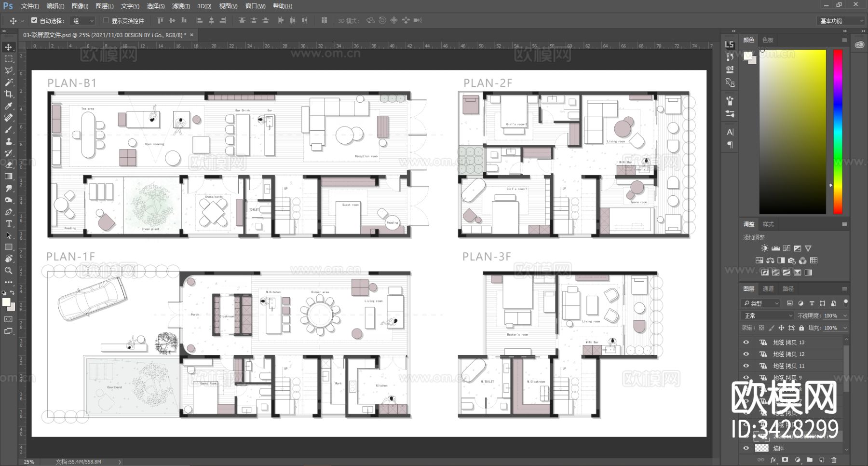Screen dimensions: 868x466
Task: Select the Hand tool
Action: coord(9,259)
